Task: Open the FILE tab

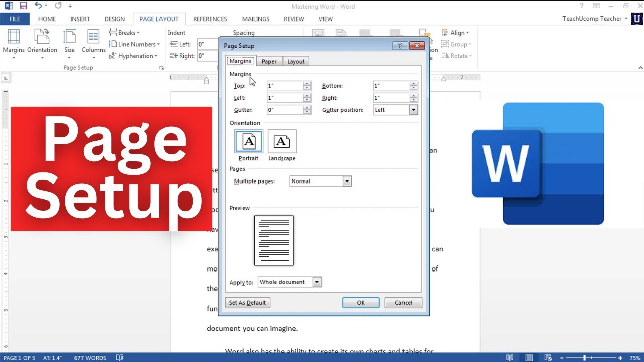Action: 15,19
